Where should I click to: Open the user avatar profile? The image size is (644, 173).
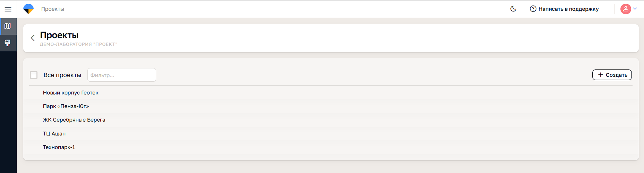pyautogui.click(x=625, y=9)
